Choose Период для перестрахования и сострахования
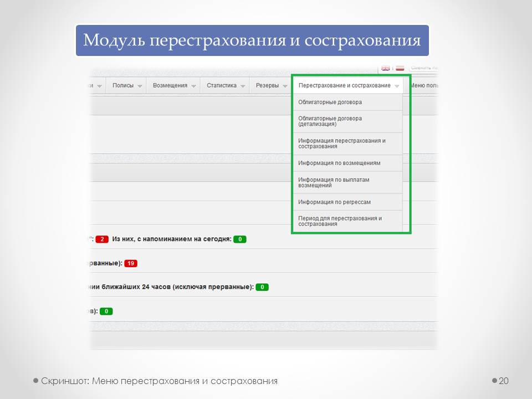This screenshot has height=399, width=532. click(348, 221)
